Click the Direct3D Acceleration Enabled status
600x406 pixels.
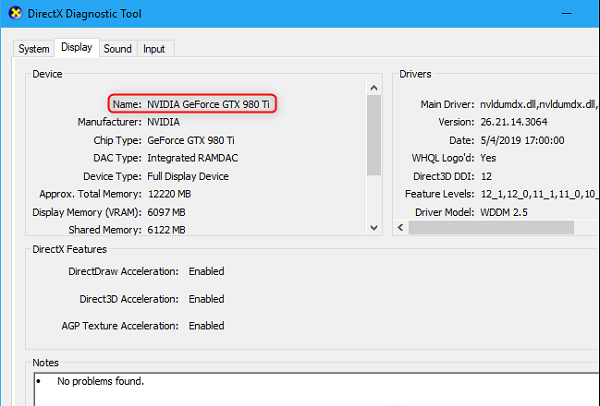click(x=206, y=299)
